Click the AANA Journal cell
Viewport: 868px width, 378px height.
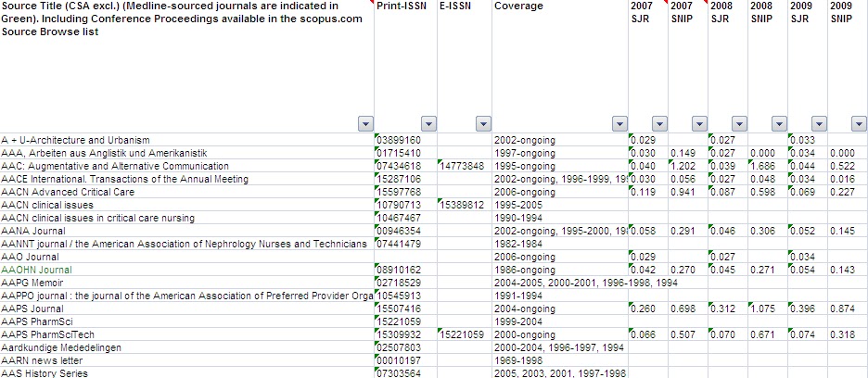pos(187,231)
